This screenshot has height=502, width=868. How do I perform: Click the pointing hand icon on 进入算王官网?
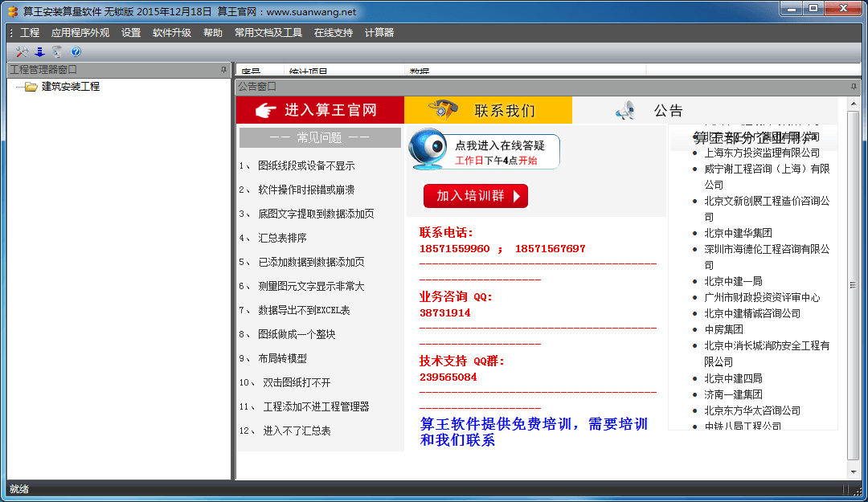266,110
